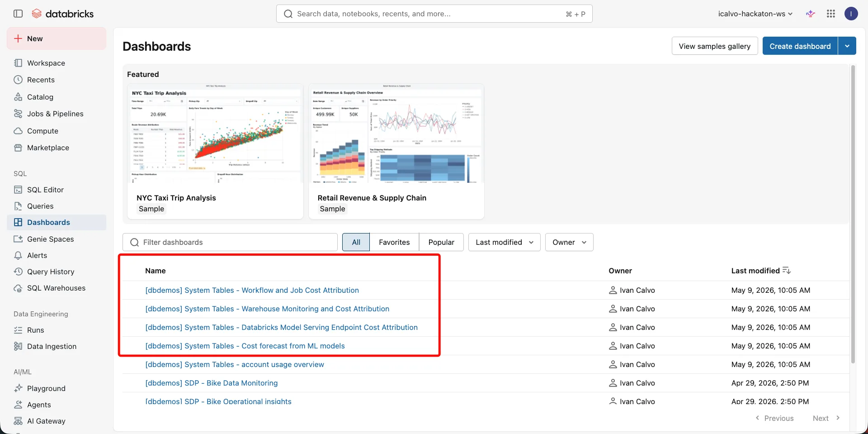Open the NYC Taxi Trip Analysis thumbnail
Image resolution: width=868 pixels, height=434 pixels.
coord(215,134)
